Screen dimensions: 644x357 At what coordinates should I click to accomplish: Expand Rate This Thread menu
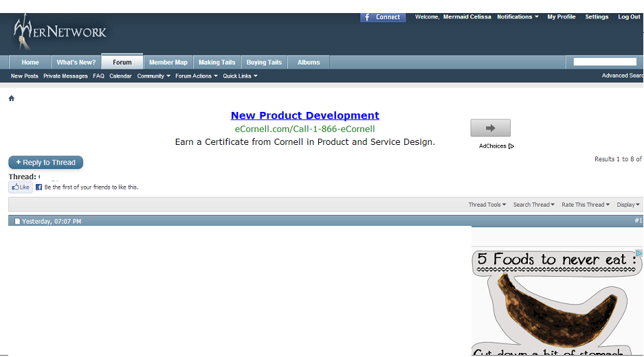[585, 205]
